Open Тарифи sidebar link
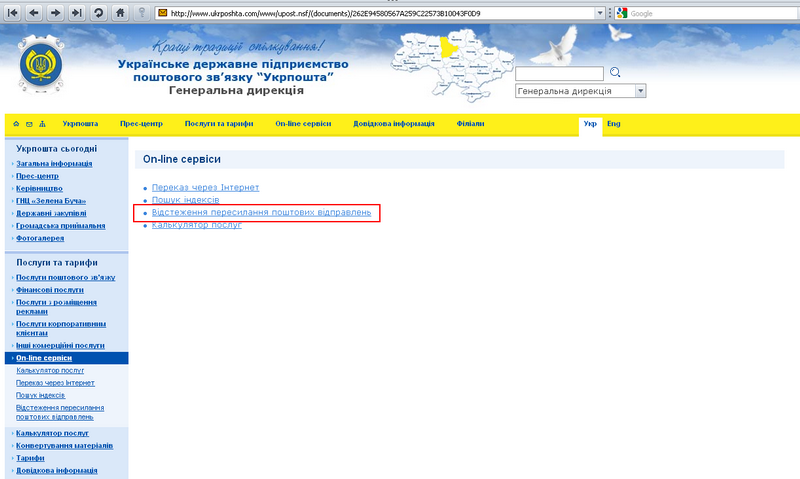The height and width of the screenshot is (479, 800). (30, 458)
